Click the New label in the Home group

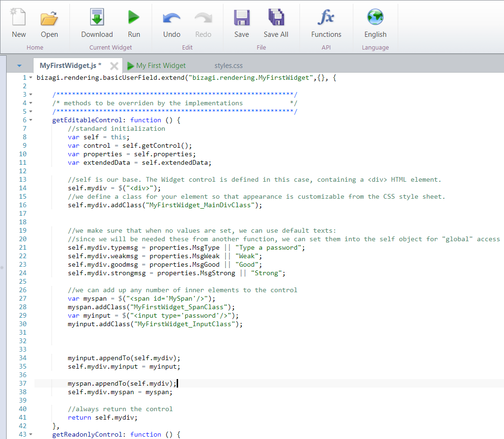18,34
